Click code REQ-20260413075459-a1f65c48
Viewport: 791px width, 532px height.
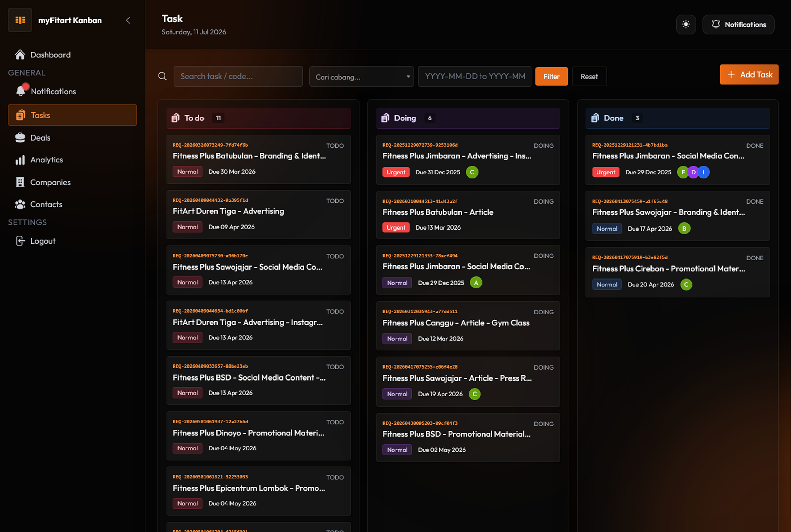[x=630, y=201]
